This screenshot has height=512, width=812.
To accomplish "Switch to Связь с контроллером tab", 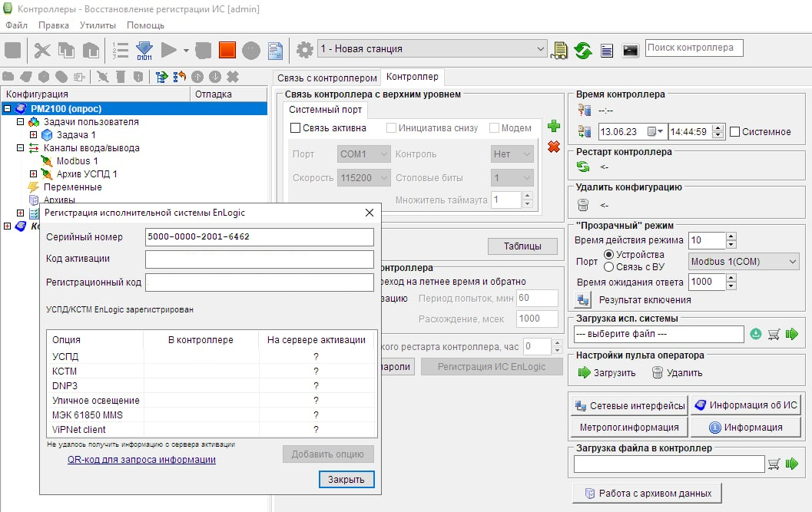I will (x=326, y=78).
